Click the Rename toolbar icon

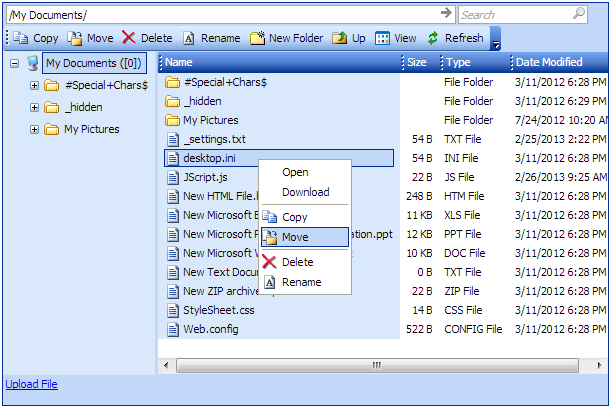coord(189,38)
